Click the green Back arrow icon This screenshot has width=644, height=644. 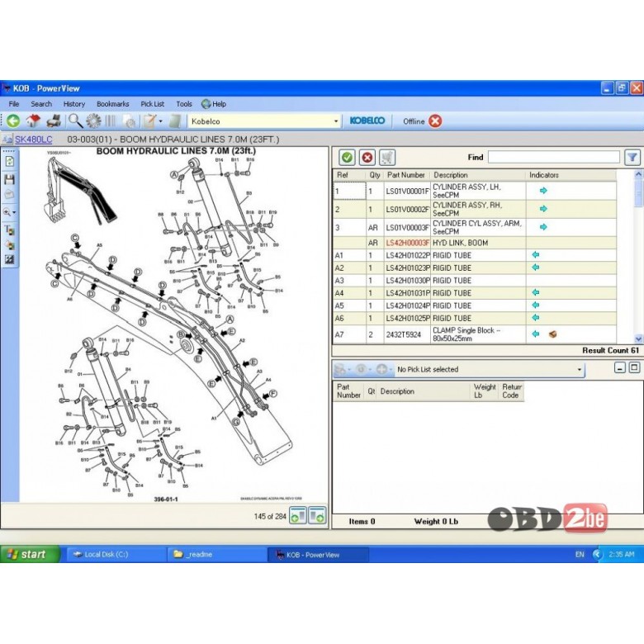[13, 121]
